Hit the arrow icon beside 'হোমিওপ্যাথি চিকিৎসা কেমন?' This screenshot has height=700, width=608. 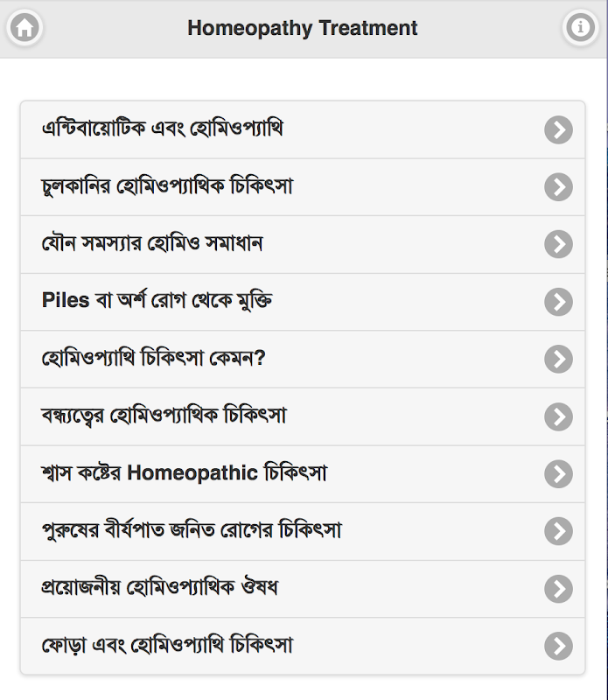click(558, 359)
